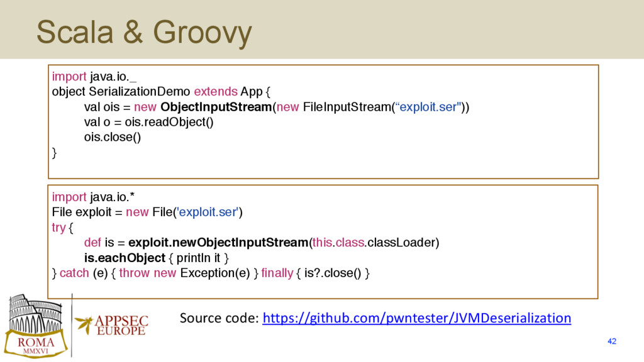Click the line "import java.io._"
This screenshot has height=362, width=644.
pos(94,77)
